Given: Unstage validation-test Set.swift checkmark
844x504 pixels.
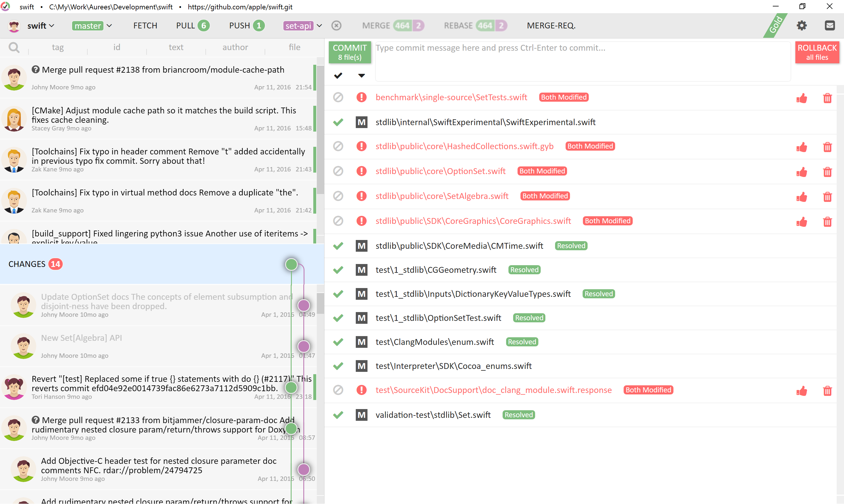Looking at the screenshot, I should click(338, 415).
